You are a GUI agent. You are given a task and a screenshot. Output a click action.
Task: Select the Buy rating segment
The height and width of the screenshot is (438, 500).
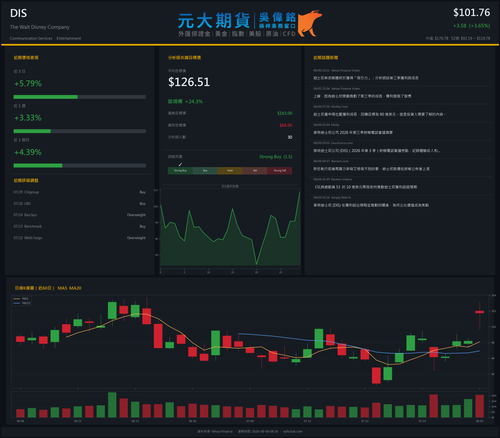[x=205, y=171]
